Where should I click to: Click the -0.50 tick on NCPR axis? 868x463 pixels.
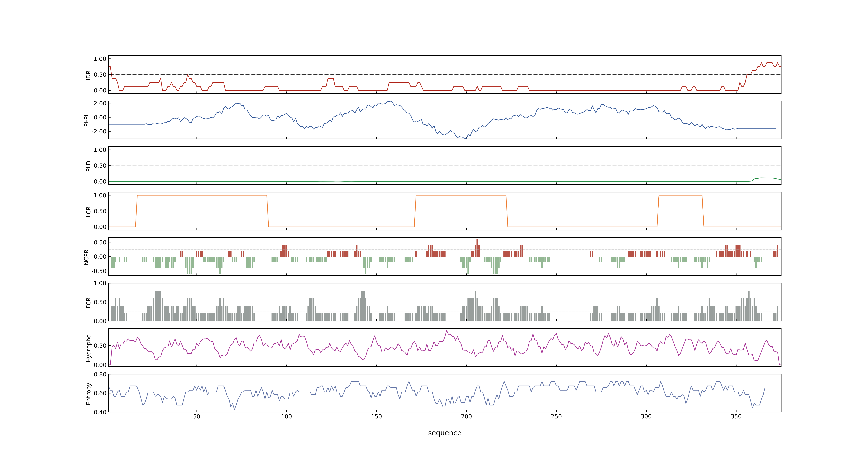99,271
